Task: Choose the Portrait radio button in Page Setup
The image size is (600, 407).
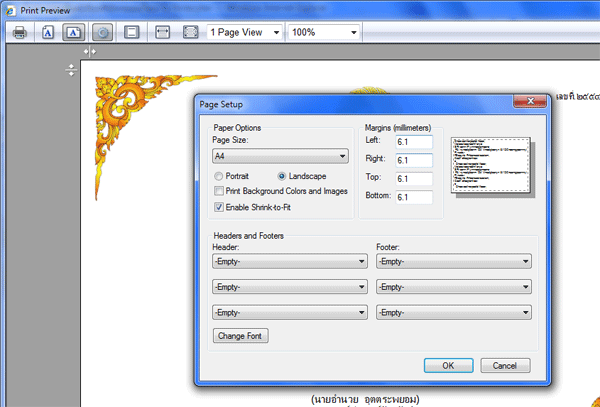Action: 221,175
